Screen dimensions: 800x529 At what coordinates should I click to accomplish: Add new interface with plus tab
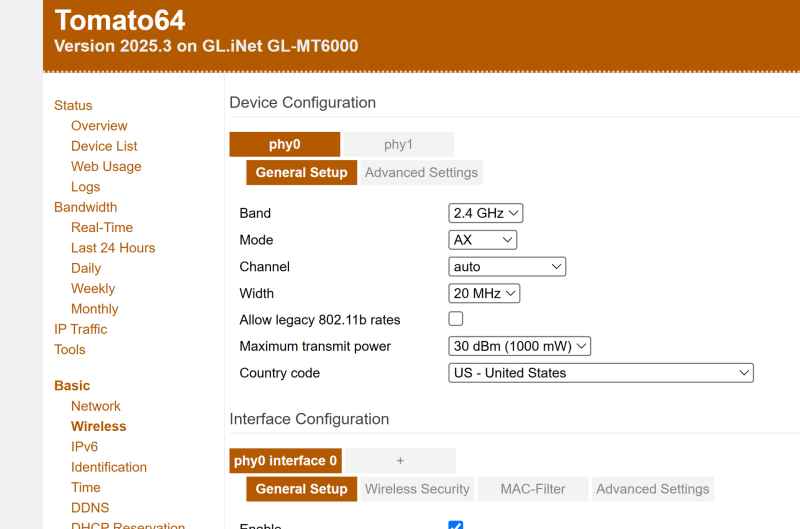tap(401, 461)
